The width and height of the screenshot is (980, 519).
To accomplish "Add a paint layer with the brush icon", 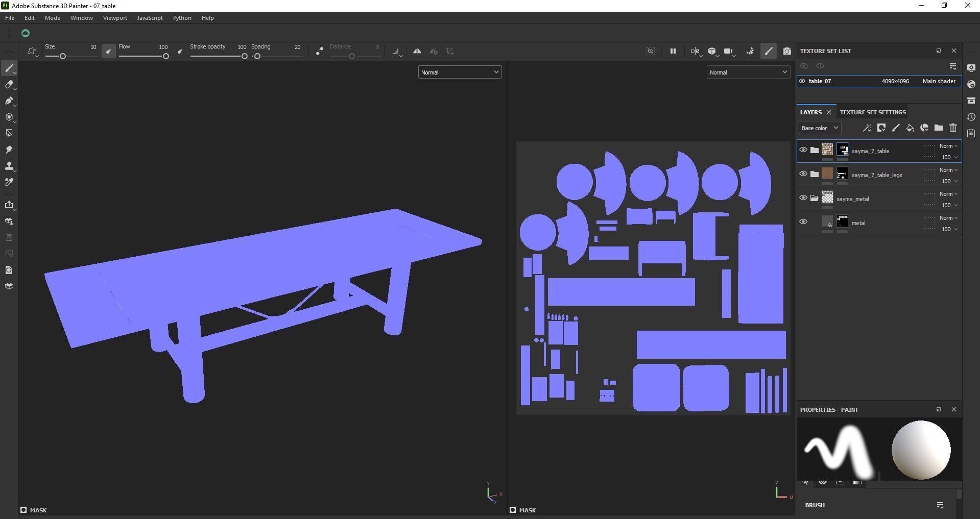I will pyautogui.click(x=896, y=128).
